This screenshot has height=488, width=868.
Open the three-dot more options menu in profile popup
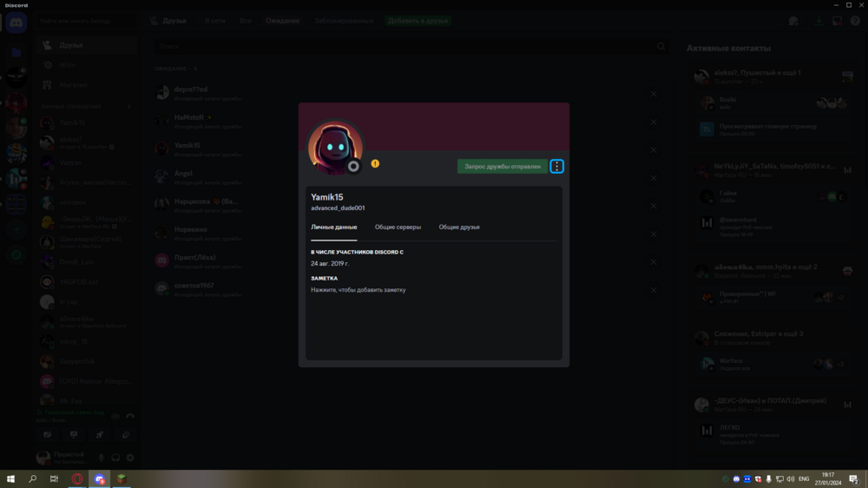pos(556,166)
